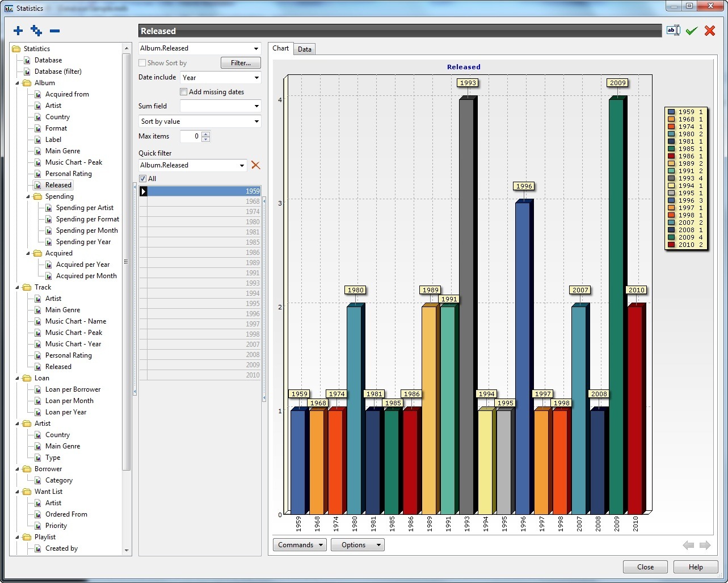Click the Help button
Image resolution: width=728 pixels, height=583 pixels.
[696, 567]
